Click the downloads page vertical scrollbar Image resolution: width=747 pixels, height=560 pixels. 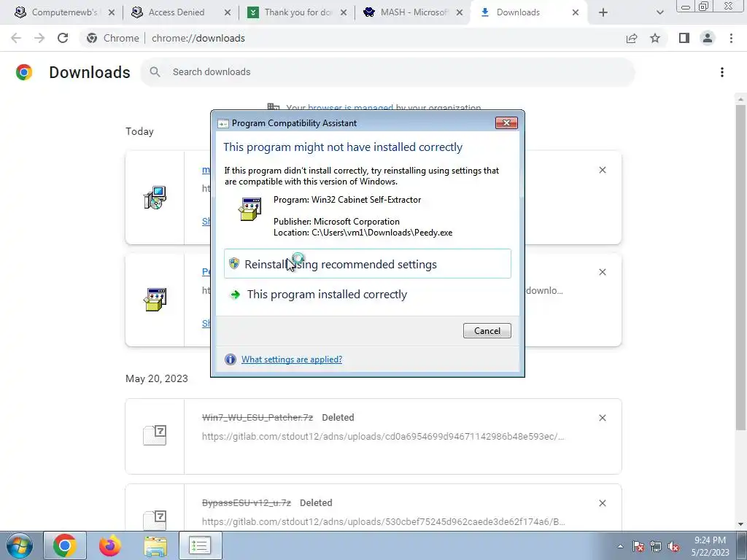point(740,267)
